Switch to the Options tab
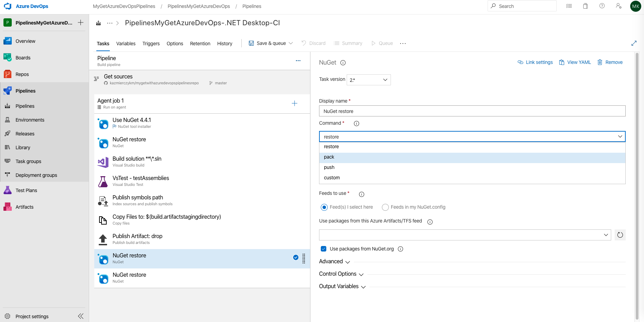 (x=175, y=44)
